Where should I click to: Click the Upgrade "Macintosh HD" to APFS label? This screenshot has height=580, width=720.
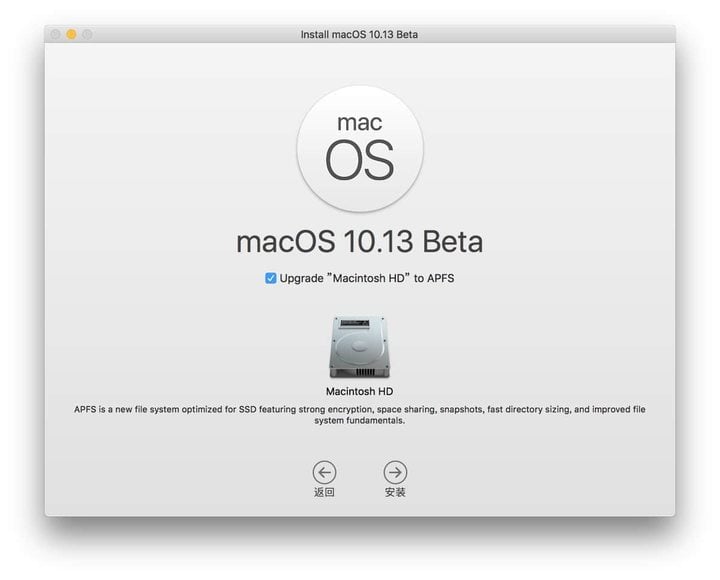tap(367, 279)
